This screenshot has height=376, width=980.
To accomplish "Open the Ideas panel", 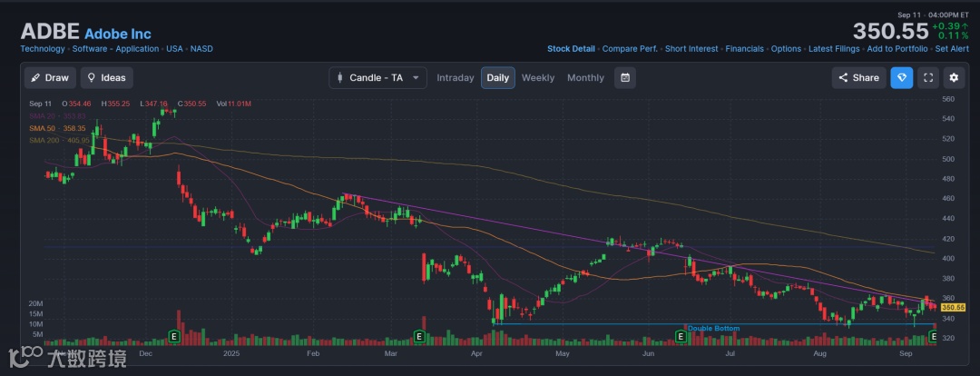I will click(106, 77).
